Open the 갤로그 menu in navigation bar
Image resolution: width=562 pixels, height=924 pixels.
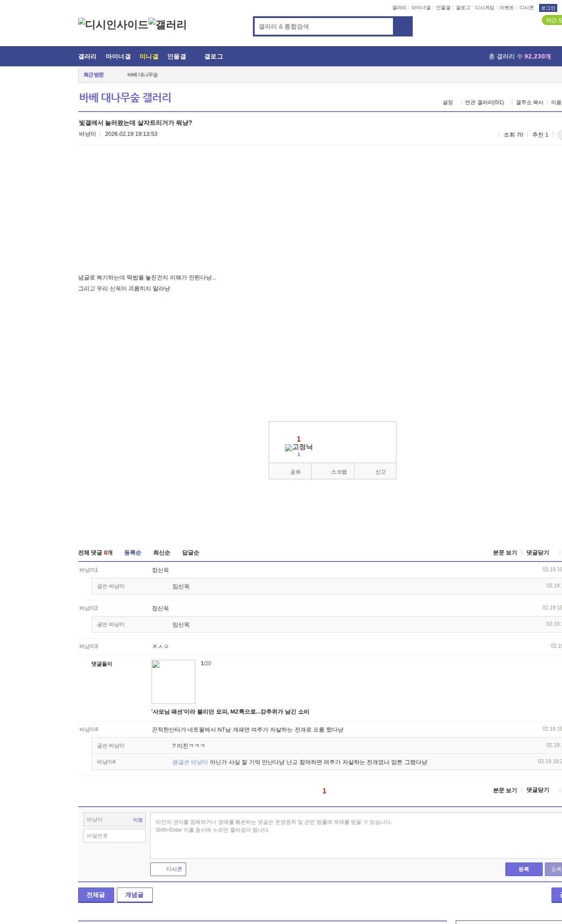pos(213,57)
